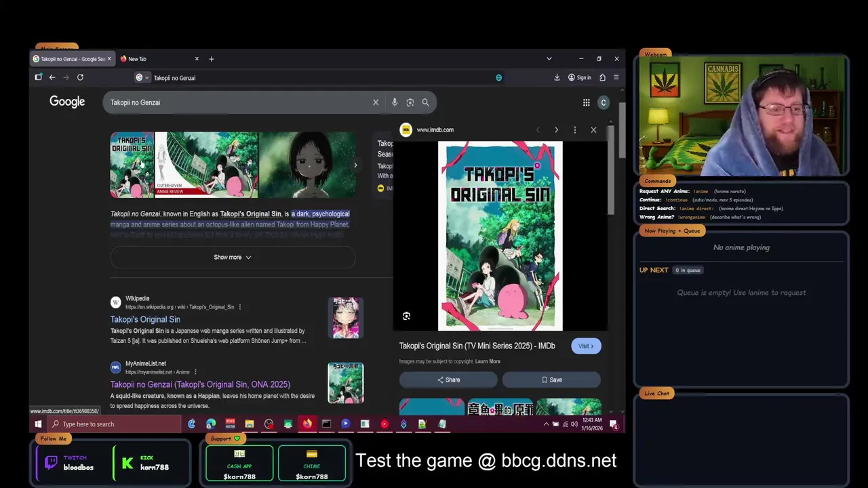The width and height of the screenshot is (868, 488).
Task: Reload the current Google search page
Action: (80, 77)
